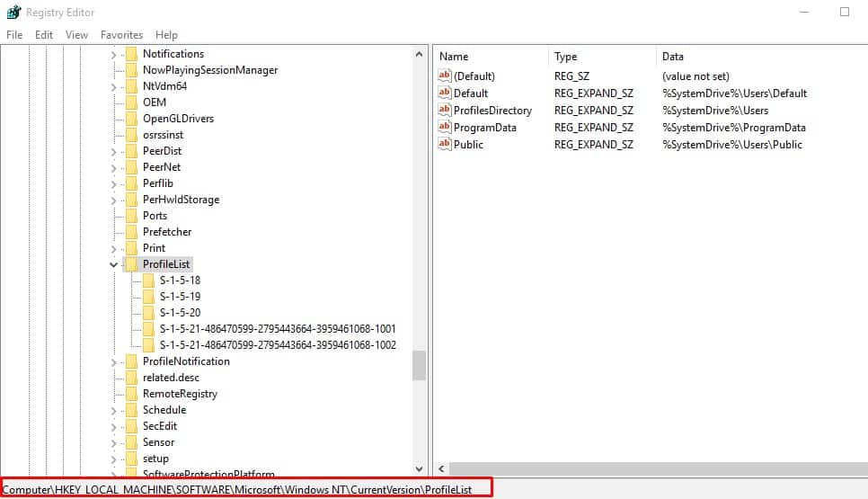Click tree scrollbar up arrow

pos(419,54)
